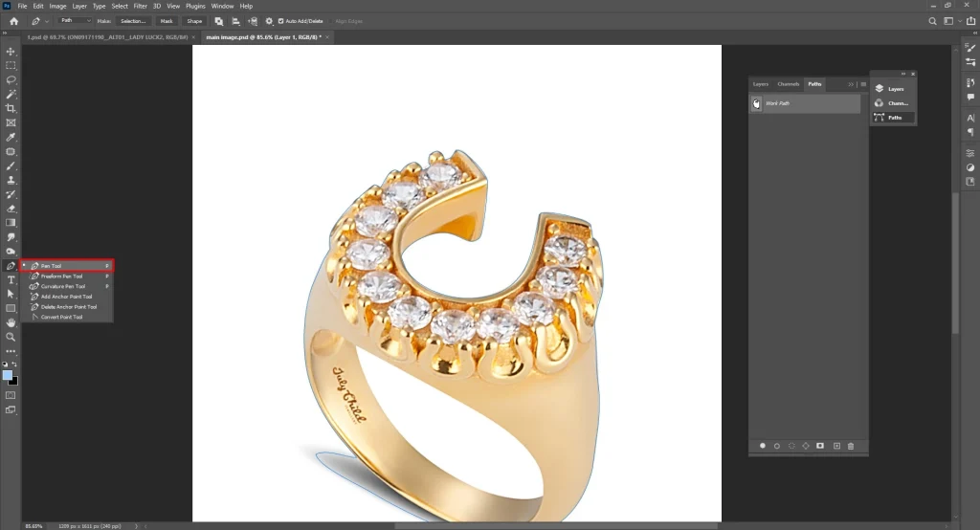Open path settings gear options
This screenshot has height=530, width=980.
pos(268,20)
